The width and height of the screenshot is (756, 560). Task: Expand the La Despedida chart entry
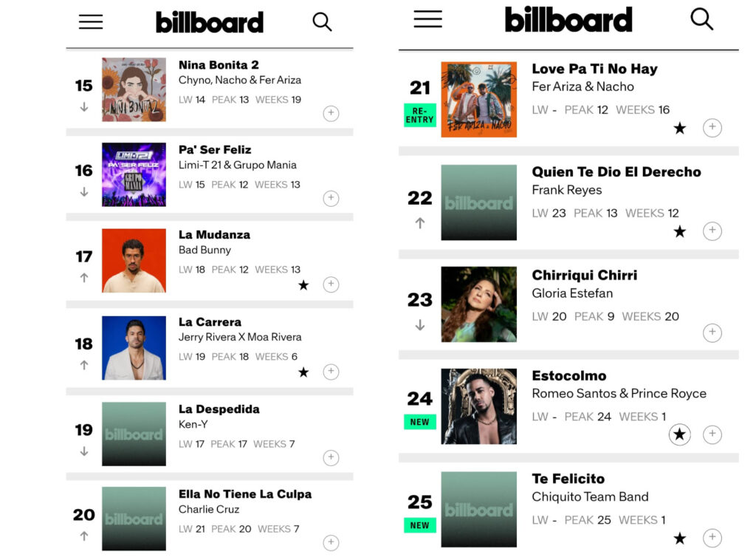(331, 458)
